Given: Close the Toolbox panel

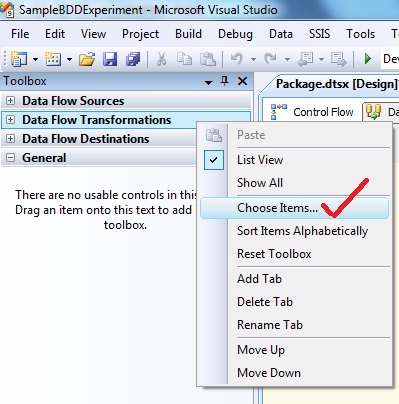Looking at the screenshot, I should coord(242,81).
